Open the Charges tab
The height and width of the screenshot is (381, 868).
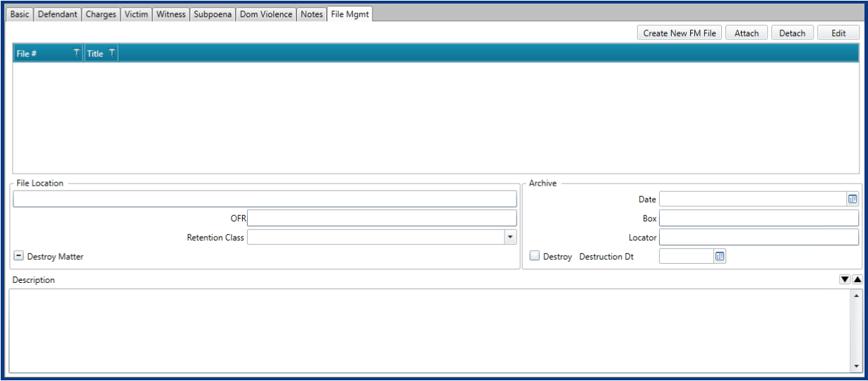coord(101,14)
